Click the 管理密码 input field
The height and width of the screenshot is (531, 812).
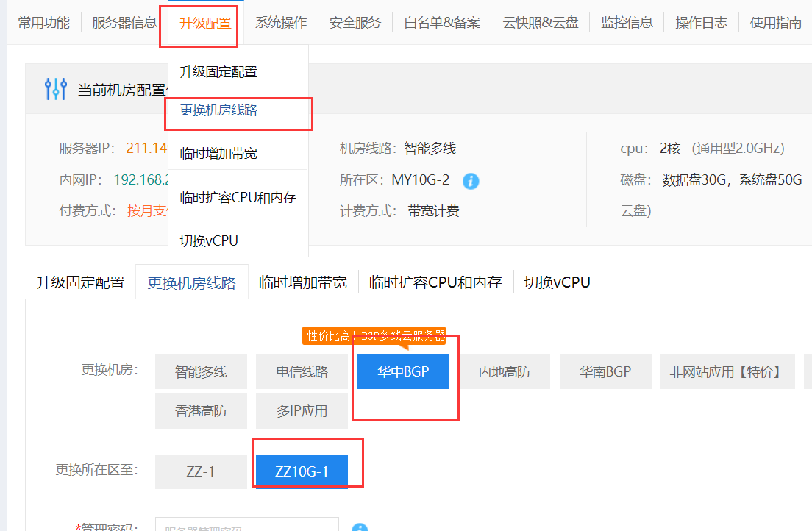click(246, 525)
